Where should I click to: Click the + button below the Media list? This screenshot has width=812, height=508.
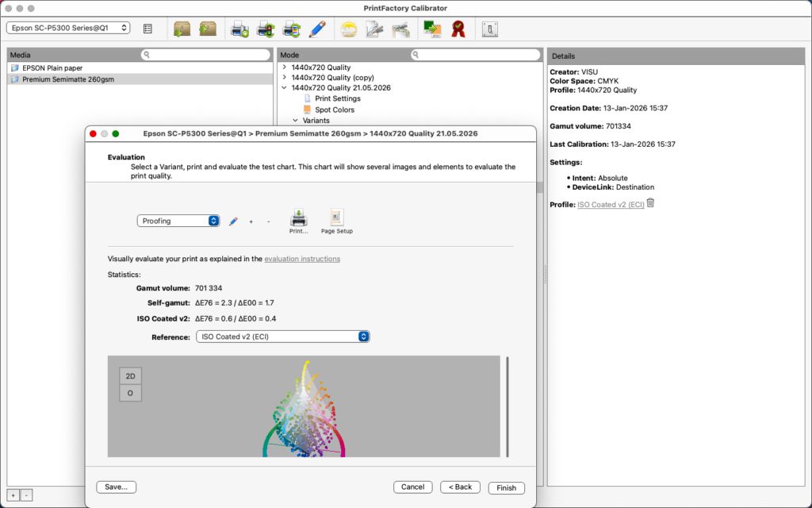click(x=13, y=495)
